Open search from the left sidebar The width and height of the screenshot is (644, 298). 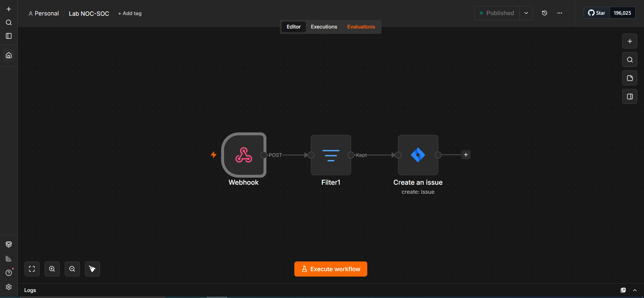tap(9, 22)
